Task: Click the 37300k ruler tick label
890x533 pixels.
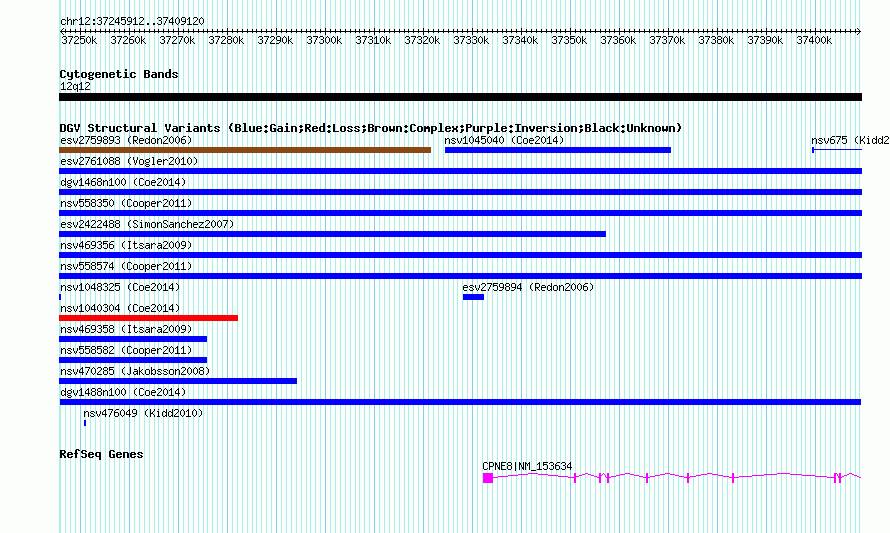Action: coord(324,40)
